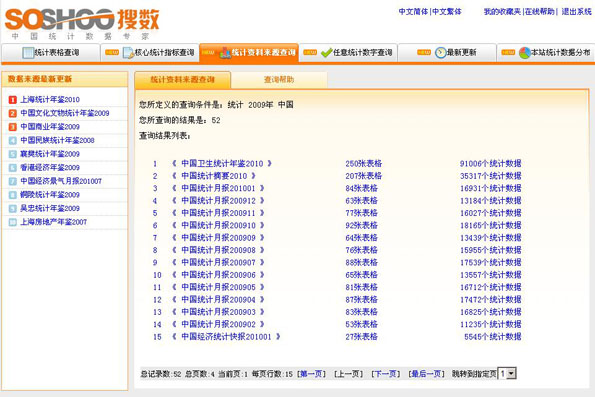Viewport: 595px width, 397px height.
Task: Open 中国统计月报200906 result
Action: coord(218,275)
